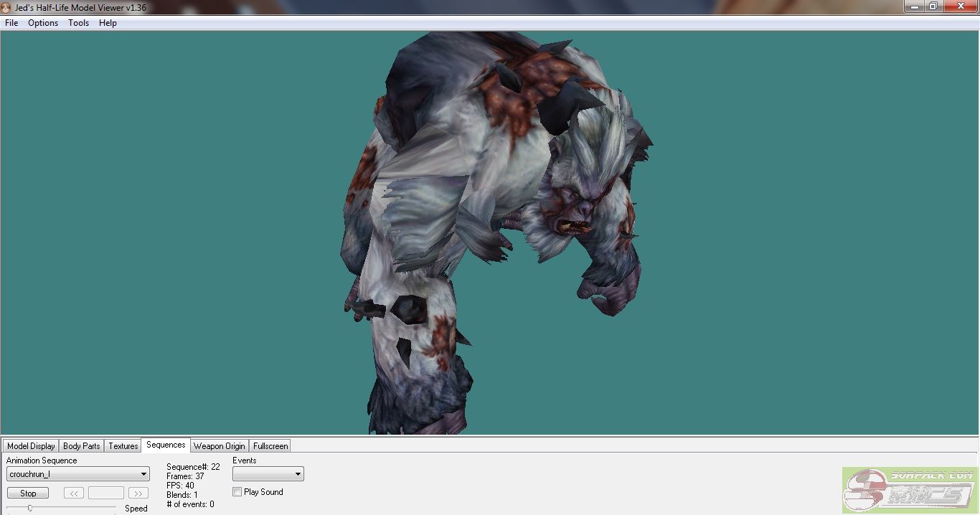
Task: Go to the Weapon Origin tab
Action: [219, 446]
